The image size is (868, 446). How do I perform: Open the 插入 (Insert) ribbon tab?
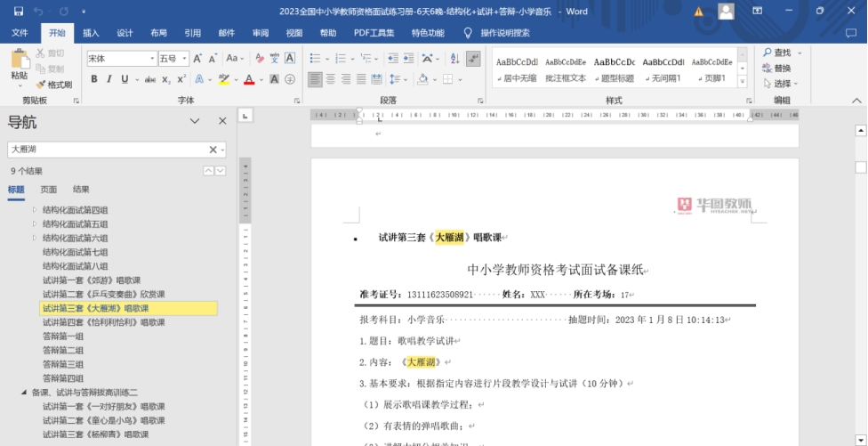(91, 33)
